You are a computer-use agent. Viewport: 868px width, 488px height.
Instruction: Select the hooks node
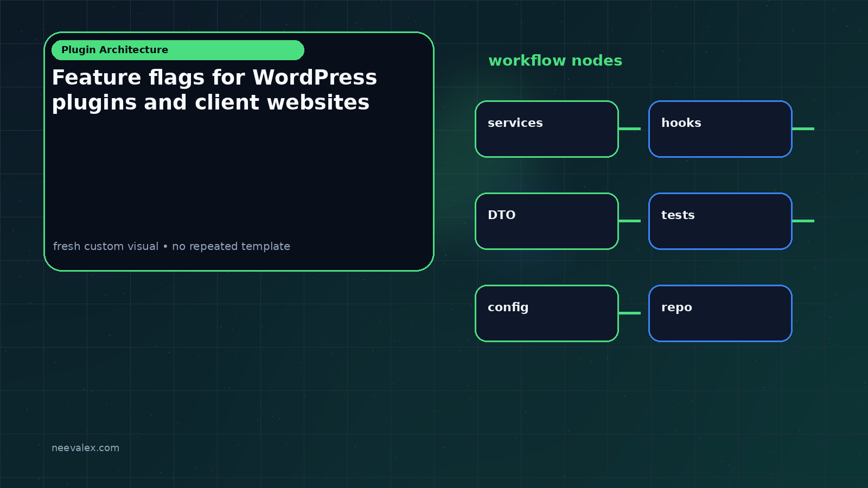tap(720, 129)
